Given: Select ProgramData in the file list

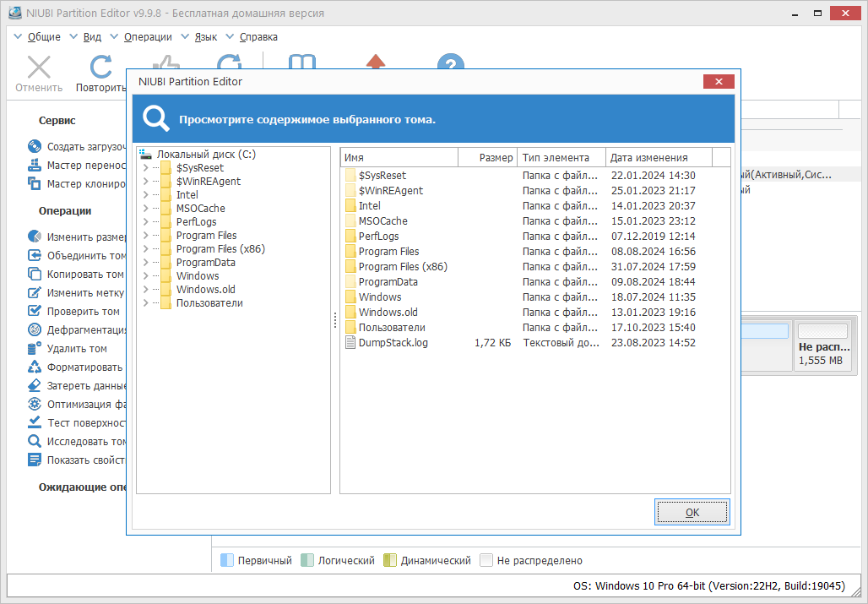Looking at the screenshot, I should point(388,282).
